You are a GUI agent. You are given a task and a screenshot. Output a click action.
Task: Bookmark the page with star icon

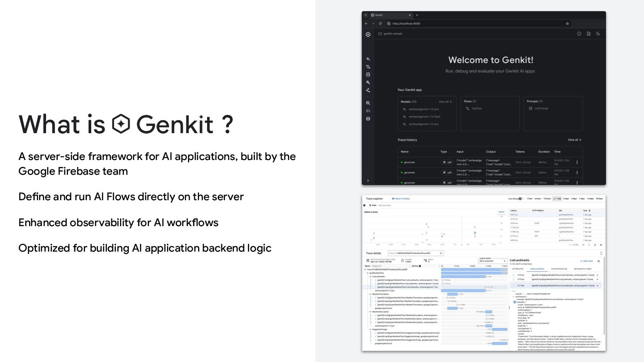[x=568, y=23]
